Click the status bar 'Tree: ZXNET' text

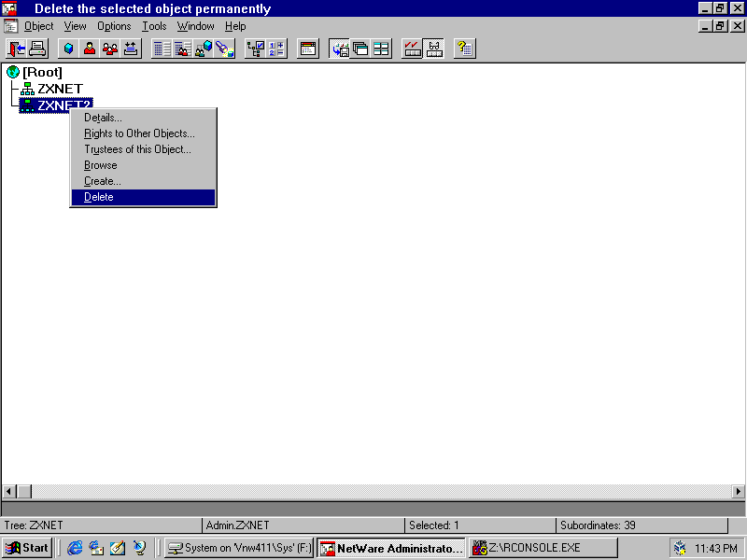pyautogui.click(x=34, y=525)
